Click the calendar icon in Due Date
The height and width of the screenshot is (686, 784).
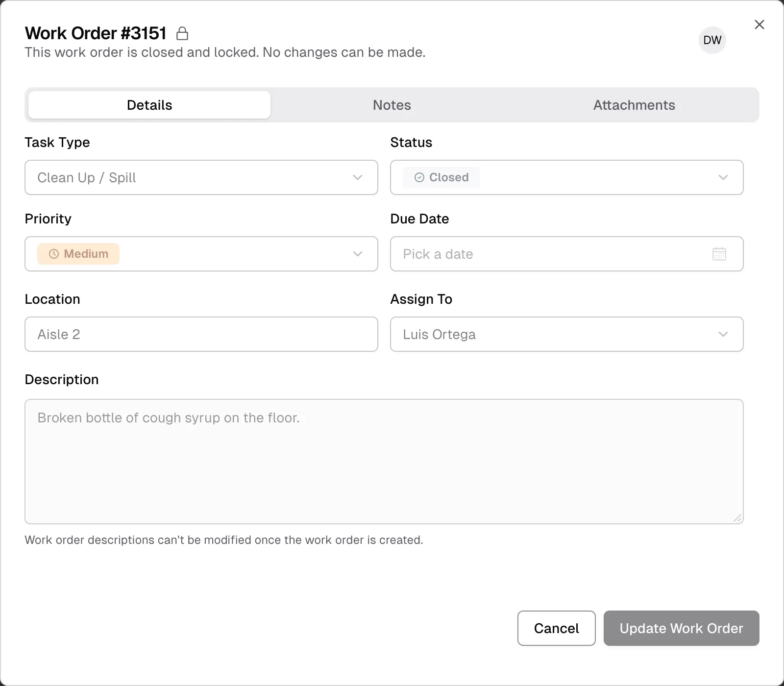point(719,254)
